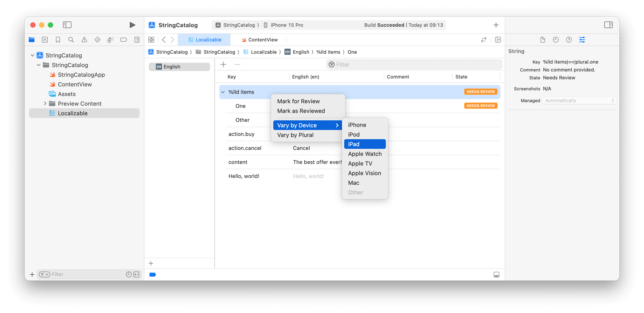644x313 pixels.
Task: Click the sidebar toggle icon
Action: coord(67,25)
